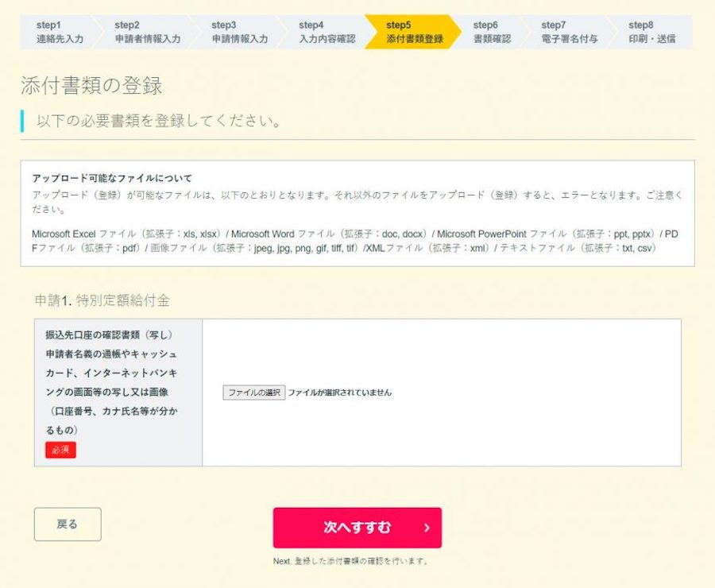Select the step2 申請者情報入力 stage
The height and width of the screenshot is (588, 715).
point(147,32)
